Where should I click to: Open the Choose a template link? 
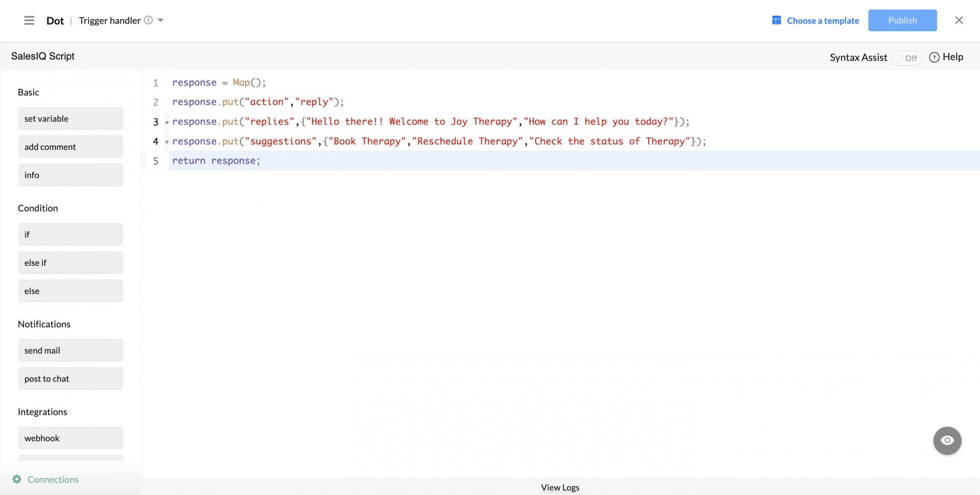[823, 21]
